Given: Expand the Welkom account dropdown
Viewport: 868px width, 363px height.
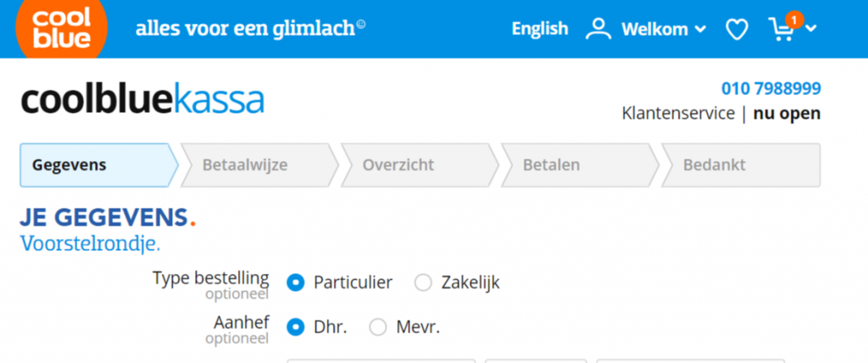Looking at the screenshot, I should pyautogui.click(x=664, y=29).
